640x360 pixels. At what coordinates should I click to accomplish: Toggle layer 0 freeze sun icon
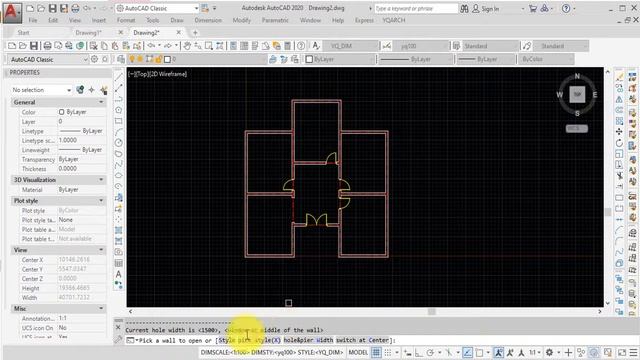point(140,59)
